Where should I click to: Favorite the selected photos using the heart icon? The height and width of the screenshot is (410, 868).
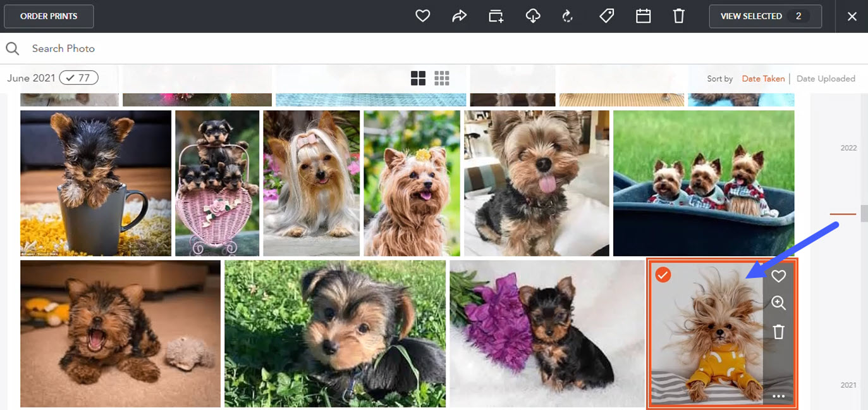tap(423, 16)
